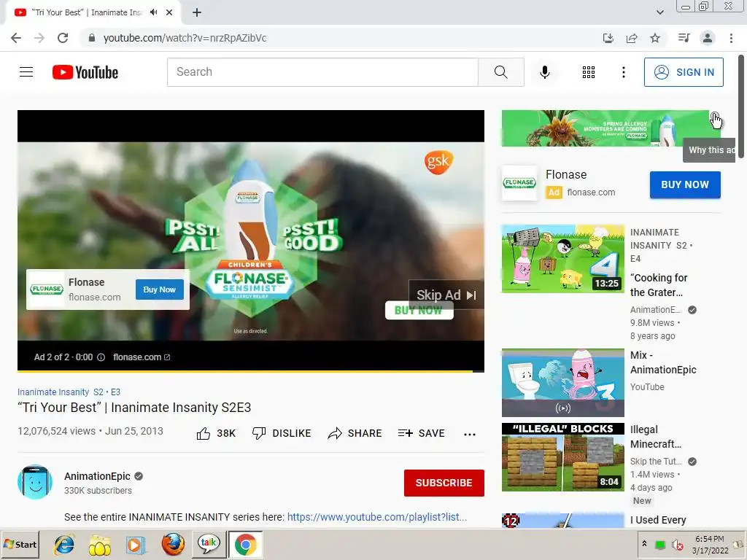747x560 pixels.
Task: Dislike the video
Action: [x=281, y=433]
